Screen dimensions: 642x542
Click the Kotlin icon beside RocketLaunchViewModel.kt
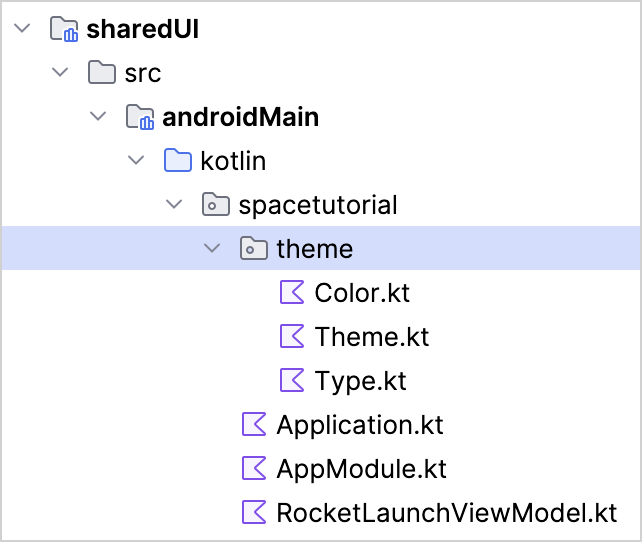tap(254, 512)
